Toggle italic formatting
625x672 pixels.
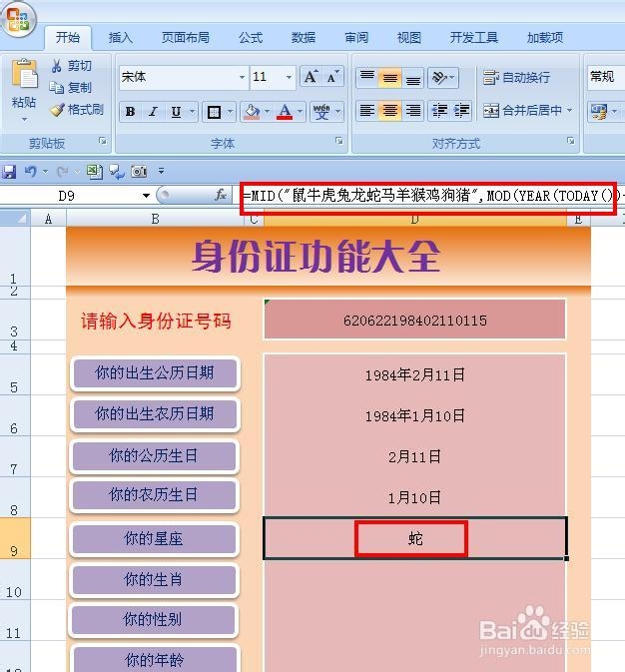click(153, 112)
